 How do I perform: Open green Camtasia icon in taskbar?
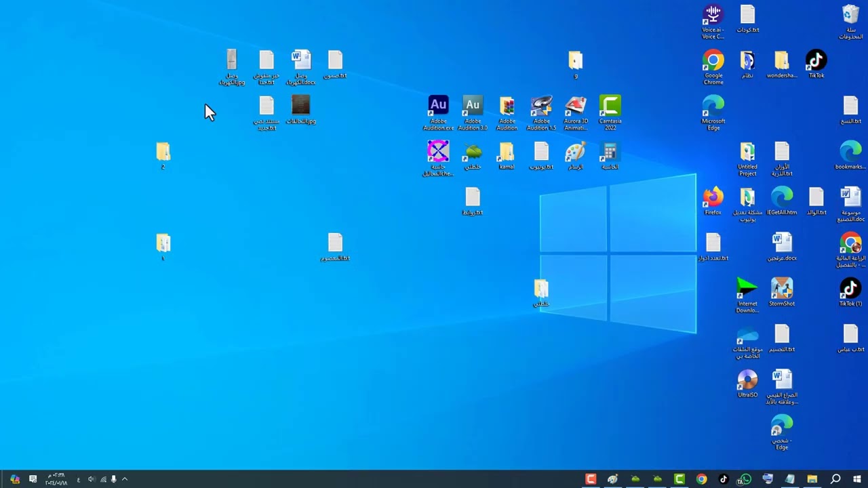tap(679, 479)
